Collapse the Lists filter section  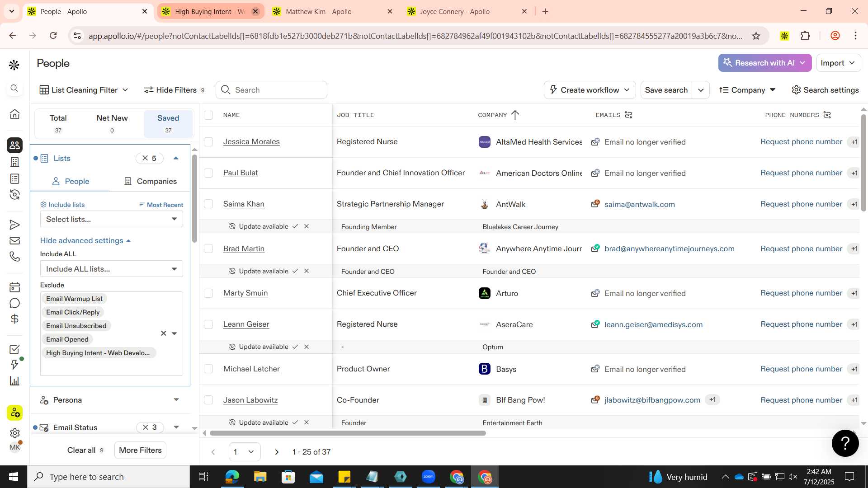tap(176, 158)
